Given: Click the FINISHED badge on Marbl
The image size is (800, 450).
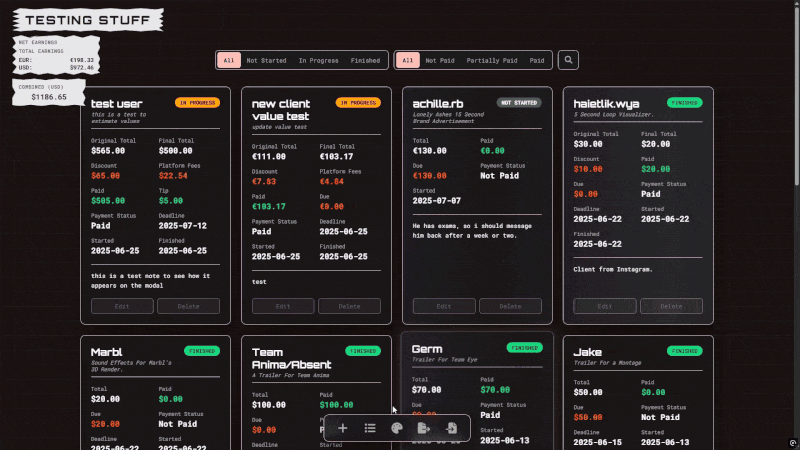Looking at the screenshot, I should [202, 351].
